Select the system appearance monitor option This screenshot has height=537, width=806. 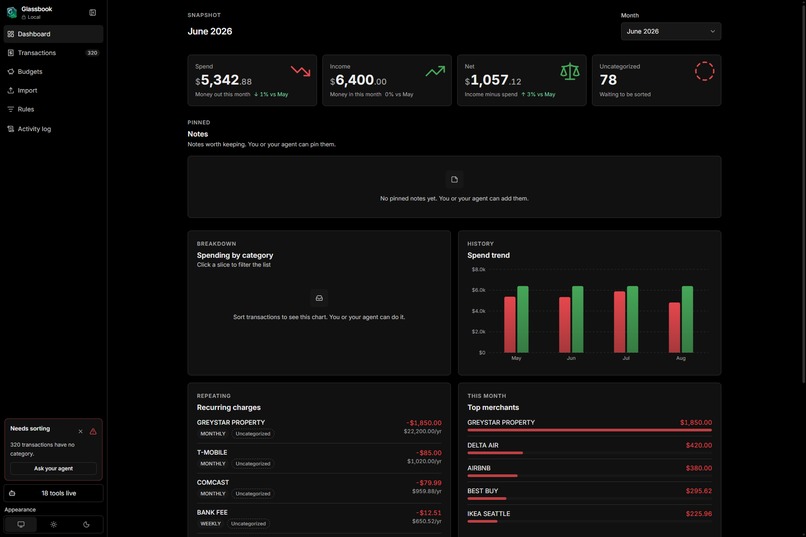pos(21,525)
